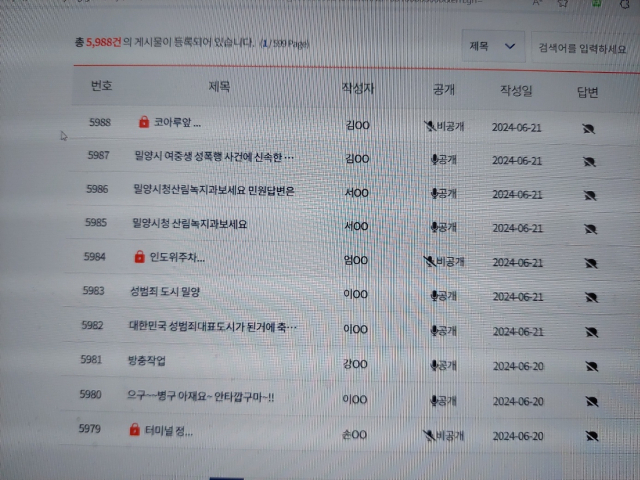The width and height of the screenshot is (640, 480).
Task: Click the no-reply icon in row 5988
Action: click(589, 129)
